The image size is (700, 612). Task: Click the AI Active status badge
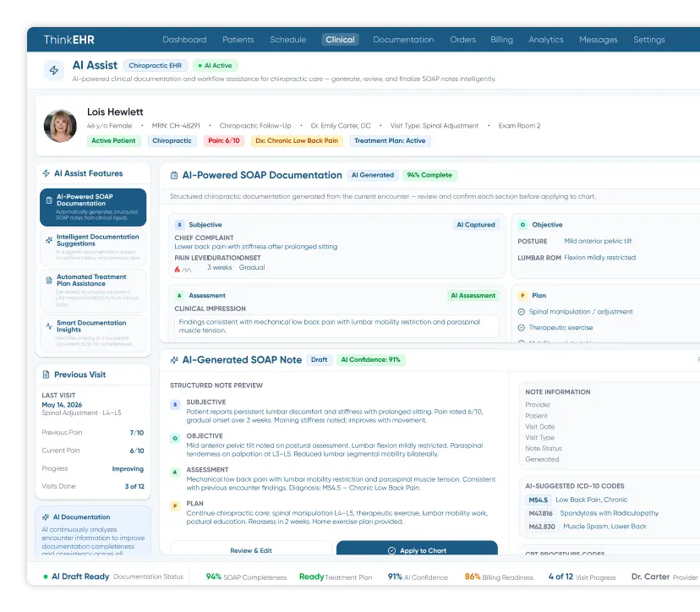click(x=216, y=66)
